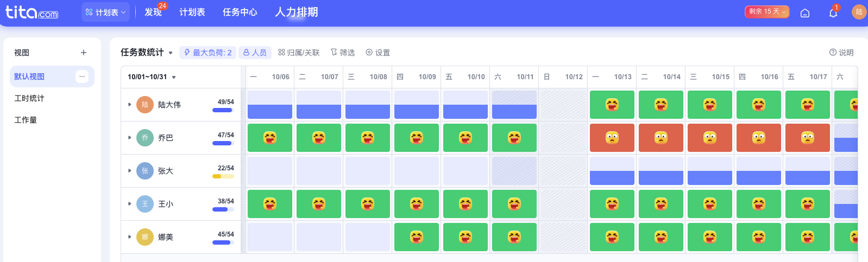Click 王小's happy face on 10/10
The height and width of the screenshot is (262, 868).
[x=466, y=204]
